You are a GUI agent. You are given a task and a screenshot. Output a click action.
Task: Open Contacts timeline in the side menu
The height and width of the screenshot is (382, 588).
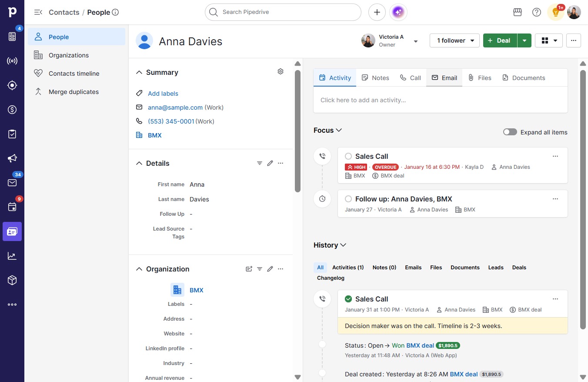point(77,74)
